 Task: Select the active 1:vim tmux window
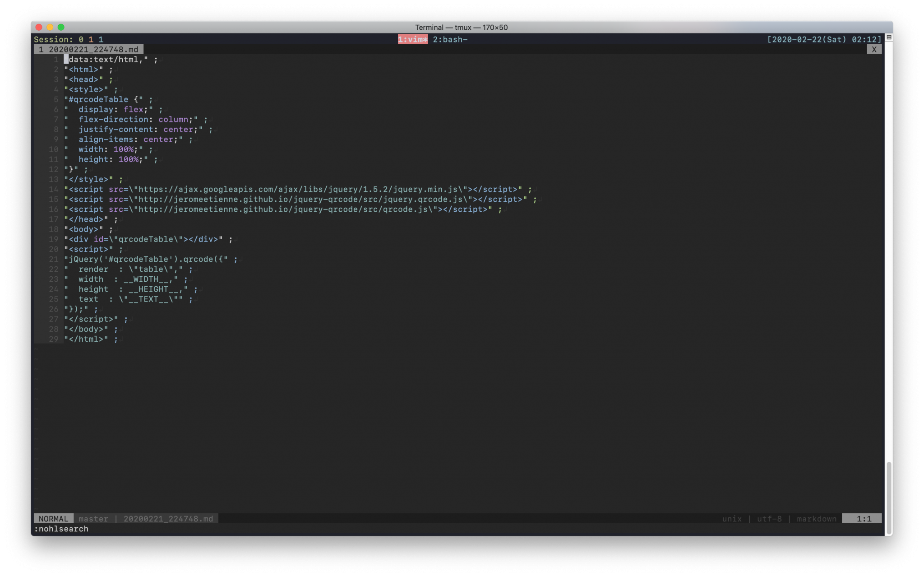point(412,39)
